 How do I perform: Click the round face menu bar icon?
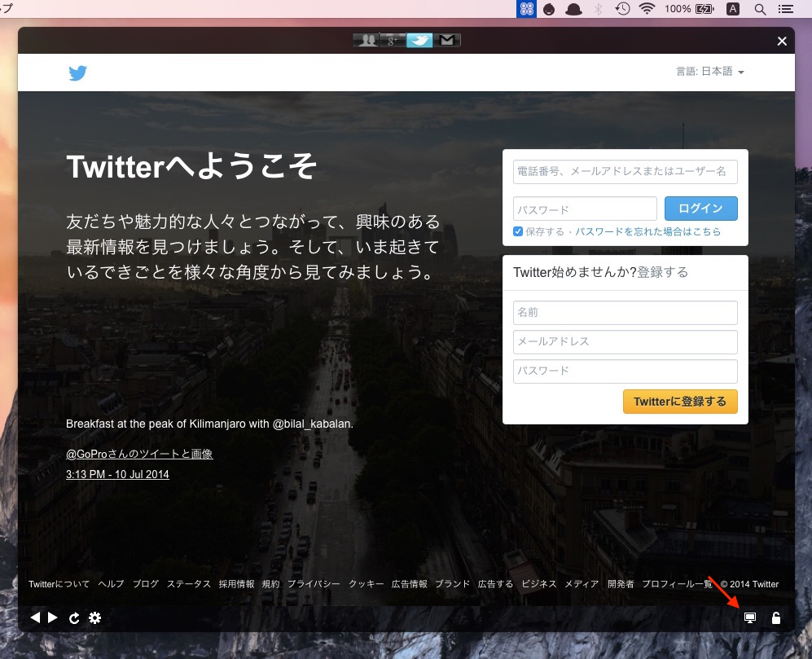(x=549, y=9)
